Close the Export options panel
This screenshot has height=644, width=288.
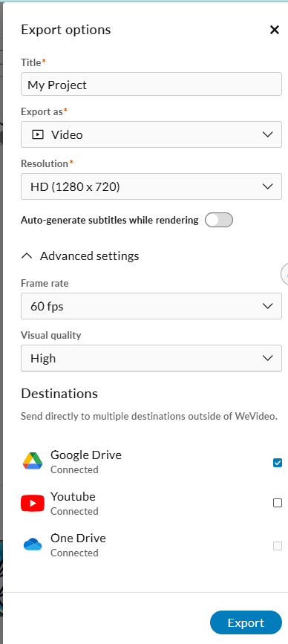pos(275,30)
